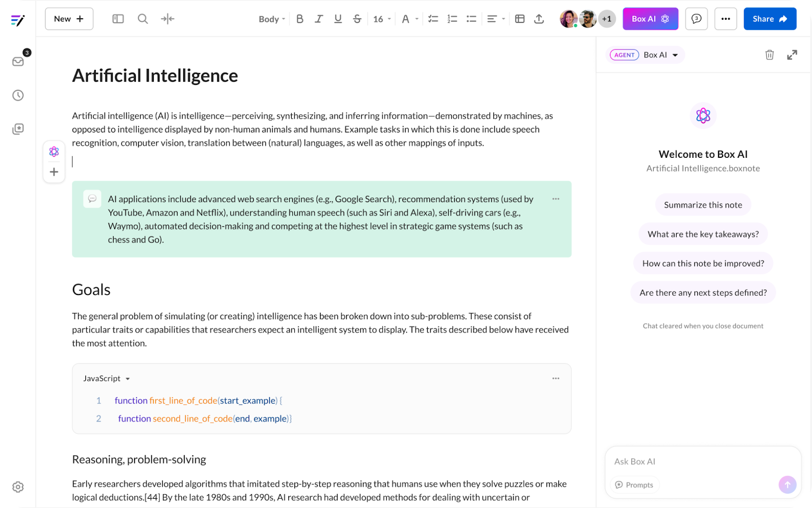Insert a table in the note
This screenshot has width=812, height=508.
click(520, 19)
